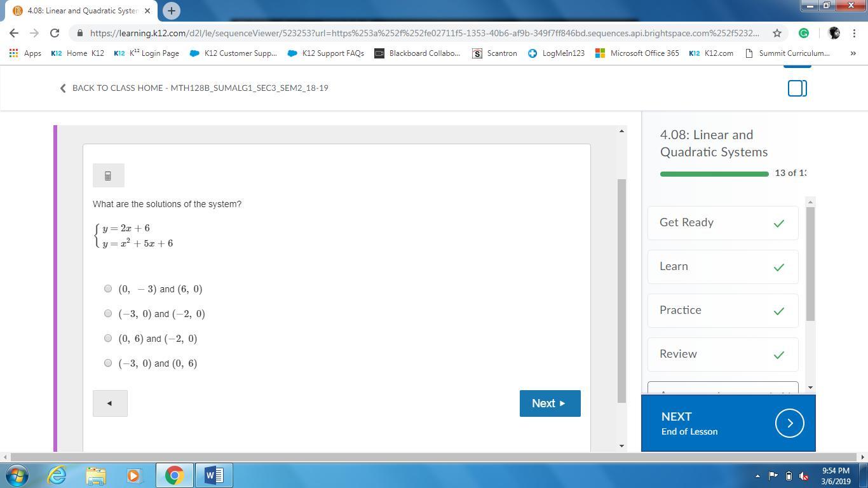This screenshot has height=488, width=868.
Task: Click the circled arrow on NEXT banner
Action: 790,423
